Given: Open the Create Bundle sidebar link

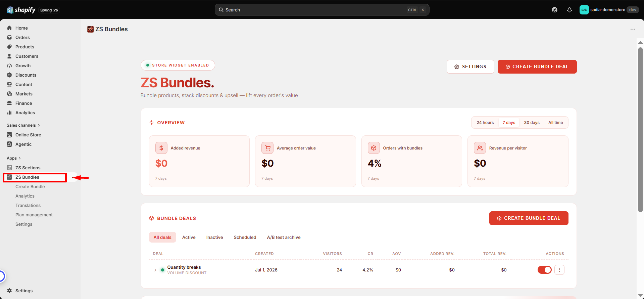Looking at the screenshot, I should [30, 186].
